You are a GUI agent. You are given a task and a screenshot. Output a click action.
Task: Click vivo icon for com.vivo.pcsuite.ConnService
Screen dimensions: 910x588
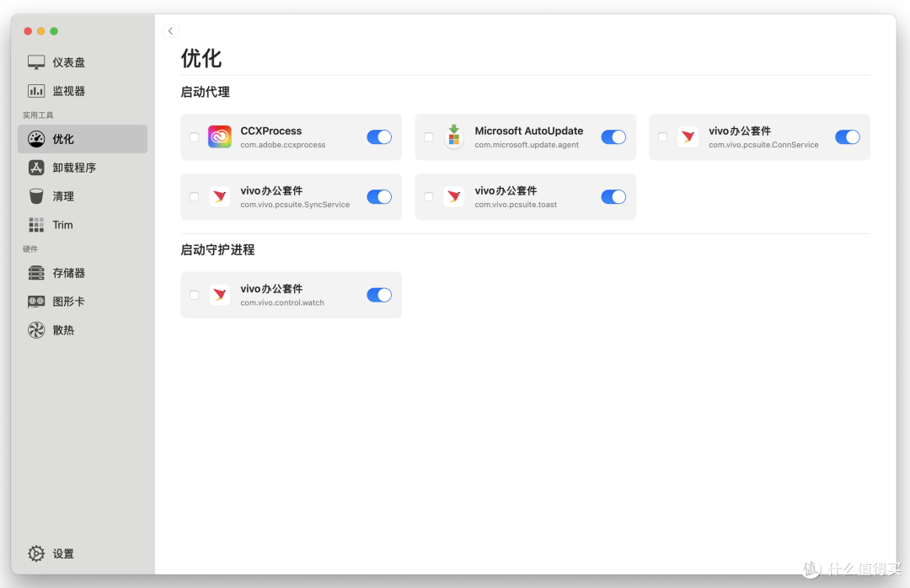click(688, 137)
